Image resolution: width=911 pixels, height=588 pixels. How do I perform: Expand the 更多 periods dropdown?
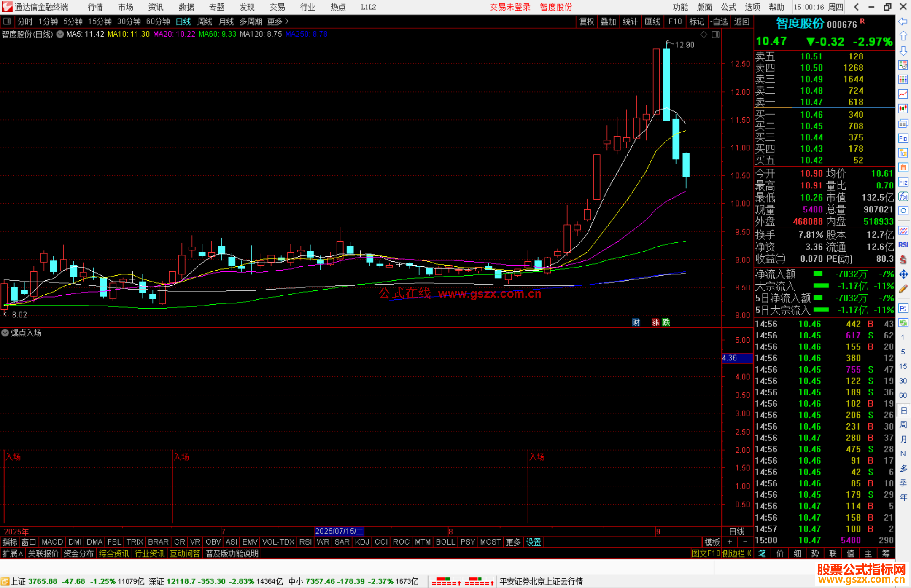tap(278, 21)
